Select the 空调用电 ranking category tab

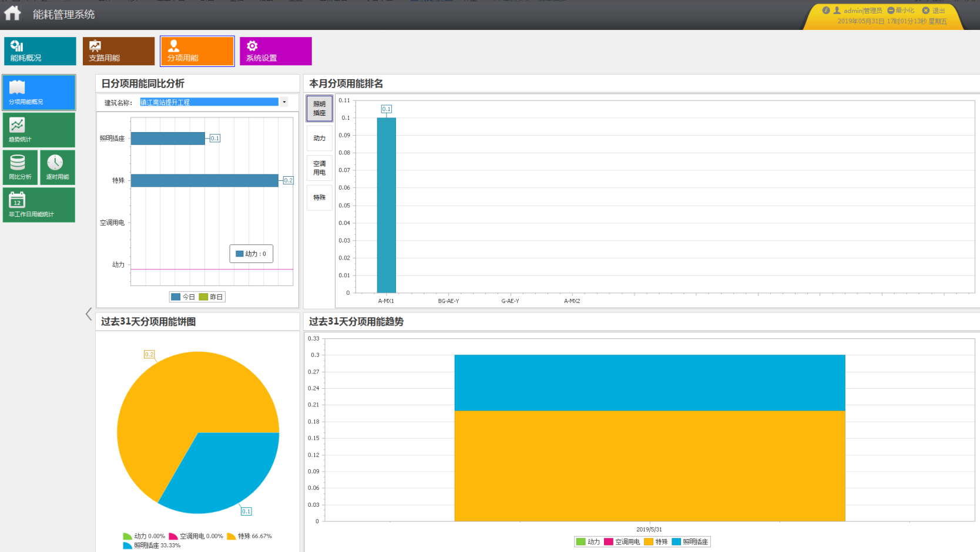(x=320, y=168)
